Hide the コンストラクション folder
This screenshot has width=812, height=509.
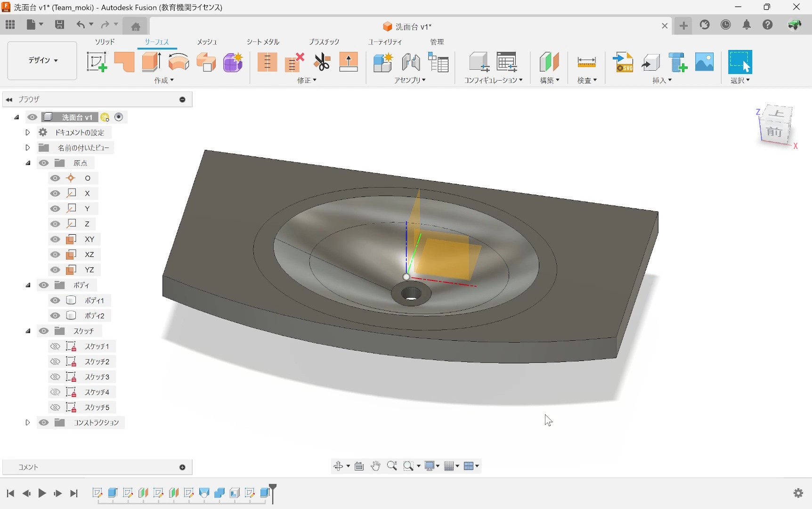tap(44, 423)
